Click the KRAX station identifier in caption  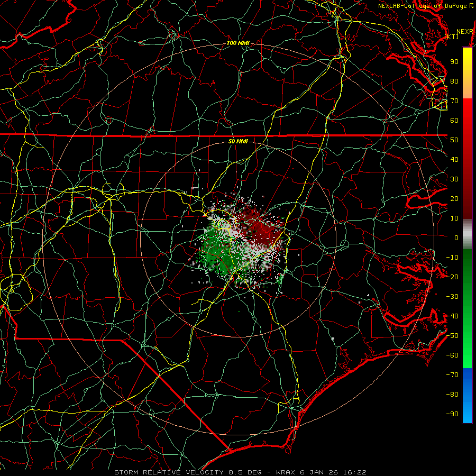(x=286, y=472)
